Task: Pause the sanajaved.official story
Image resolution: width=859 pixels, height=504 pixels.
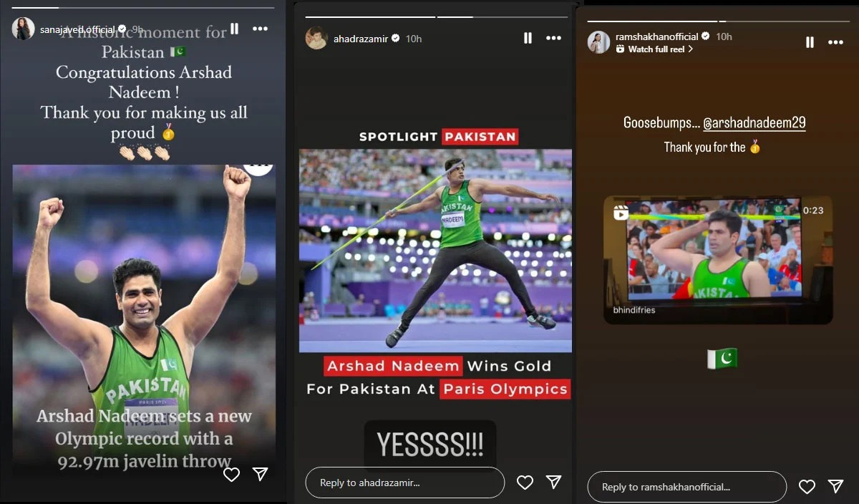Action: [x=234, y=29]
